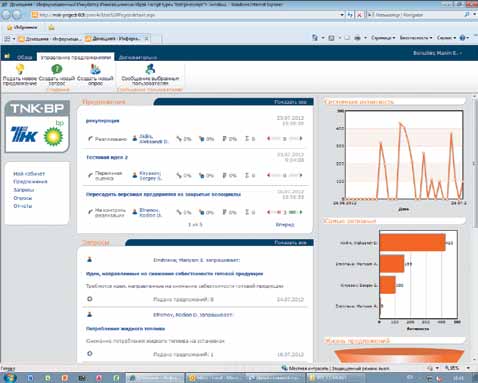The height and width of the screenshot is (383, 478).
Task: Open the Мой кабинет link in left sidebar
Action: pos(29,174)
